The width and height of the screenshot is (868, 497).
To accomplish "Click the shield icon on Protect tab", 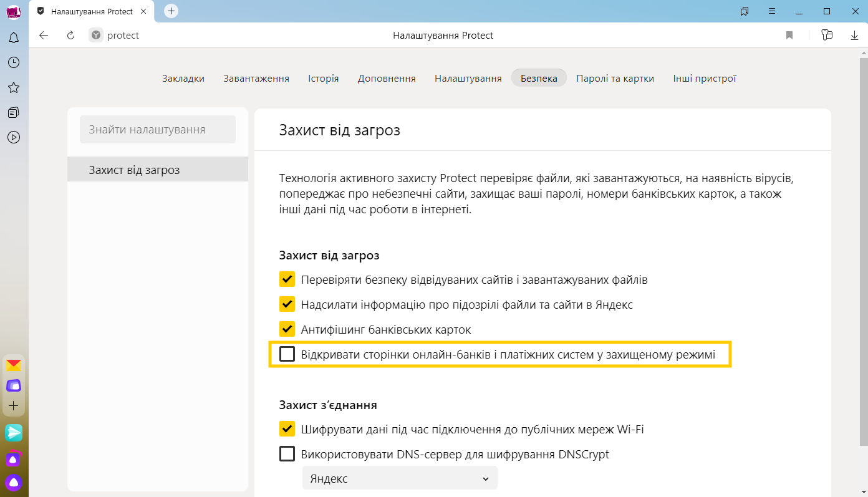I will click(x=41, y=11).
